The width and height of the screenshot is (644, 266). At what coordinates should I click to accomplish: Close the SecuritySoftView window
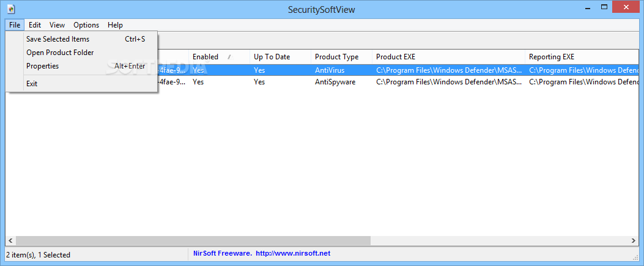[x=626, y=7]
